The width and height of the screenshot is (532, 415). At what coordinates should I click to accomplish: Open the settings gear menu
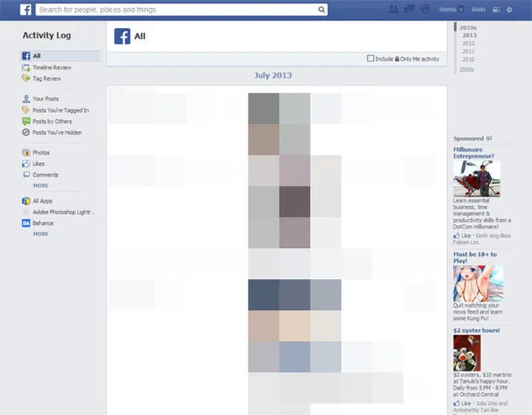pos(509,10)
